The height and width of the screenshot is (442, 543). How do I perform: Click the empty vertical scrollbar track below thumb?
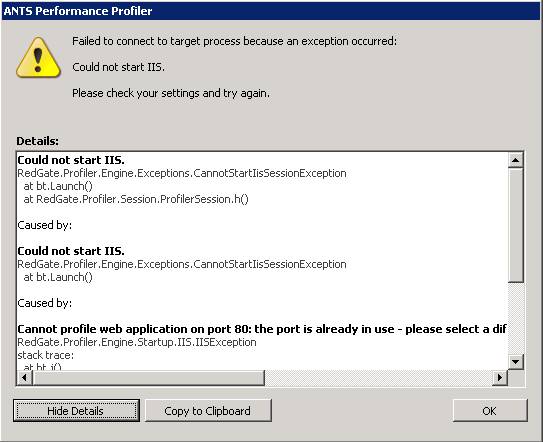pyautogui.click(x=516, y=319)
